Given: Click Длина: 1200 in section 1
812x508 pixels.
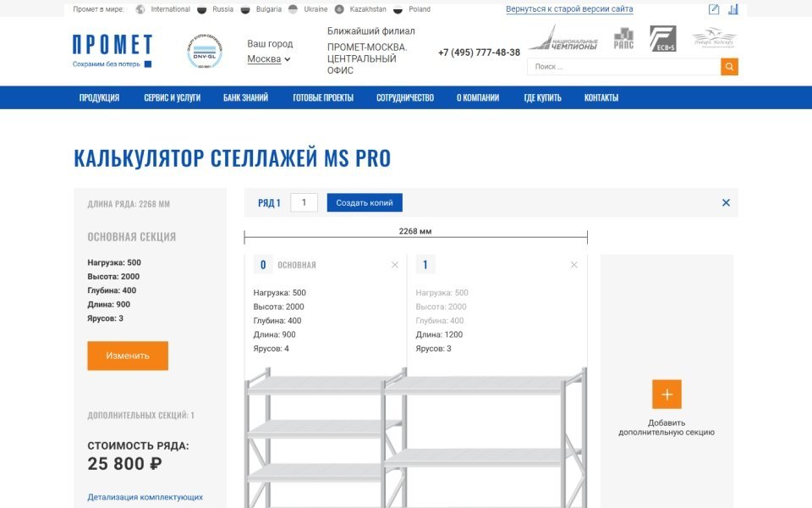Looking at the screenshot, I should 439,335.
